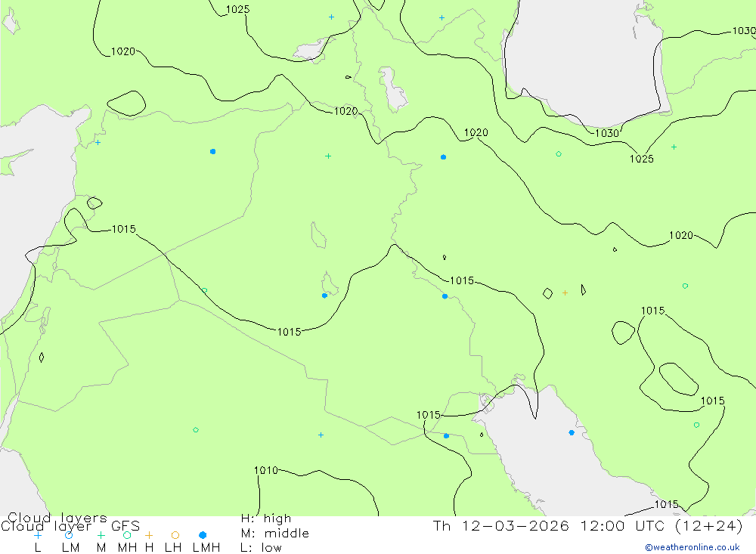Click the 'Th 12-03-2026 12:00 UTC' timestamp
Image resolution: width=756 pixels, height=554 pixels.
click(x=587, y=525)
